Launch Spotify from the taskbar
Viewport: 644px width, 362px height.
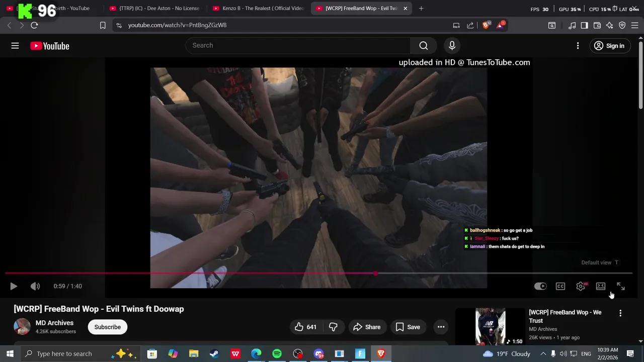277,353
